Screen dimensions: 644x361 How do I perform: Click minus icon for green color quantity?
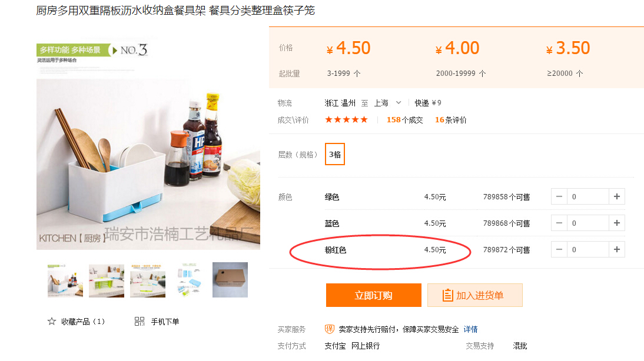[559, 197]
